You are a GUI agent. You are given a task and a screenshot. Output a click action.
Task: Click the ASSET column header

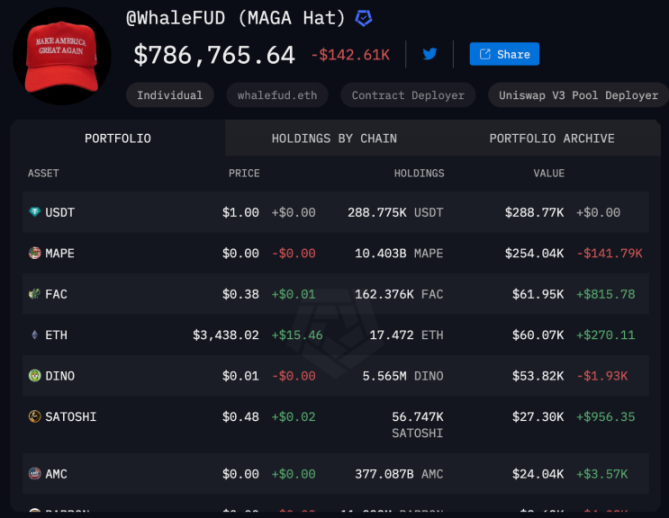click(x=44, y=173)
